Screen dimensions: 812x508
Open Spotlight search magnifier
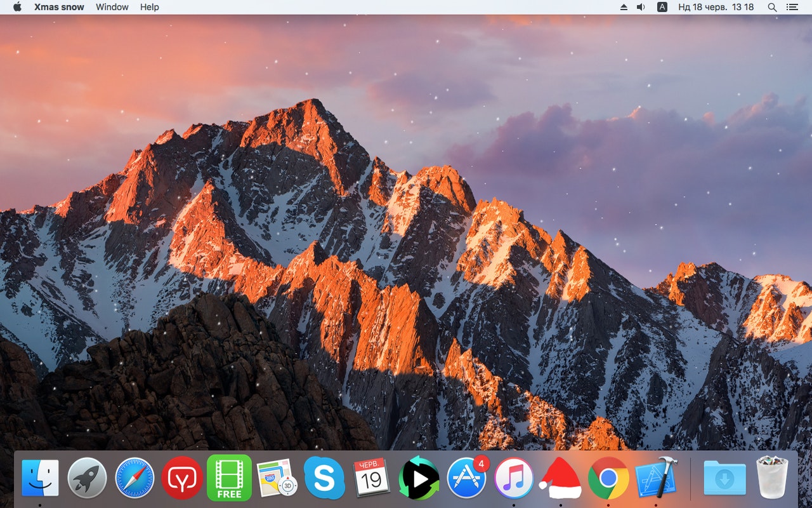[x=772, y=7]
